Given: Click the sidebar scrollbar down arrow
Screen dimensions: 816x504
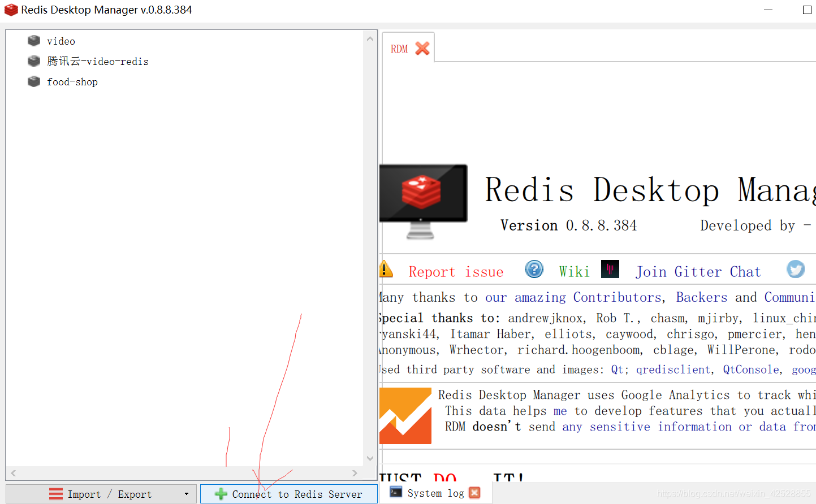Looking at the screenshot, I should pos(370,458).
